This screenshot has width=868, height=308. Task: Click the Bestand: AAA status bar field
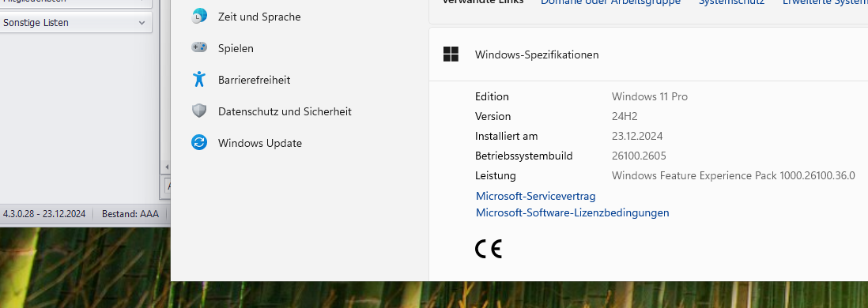[x=130, y=214]
